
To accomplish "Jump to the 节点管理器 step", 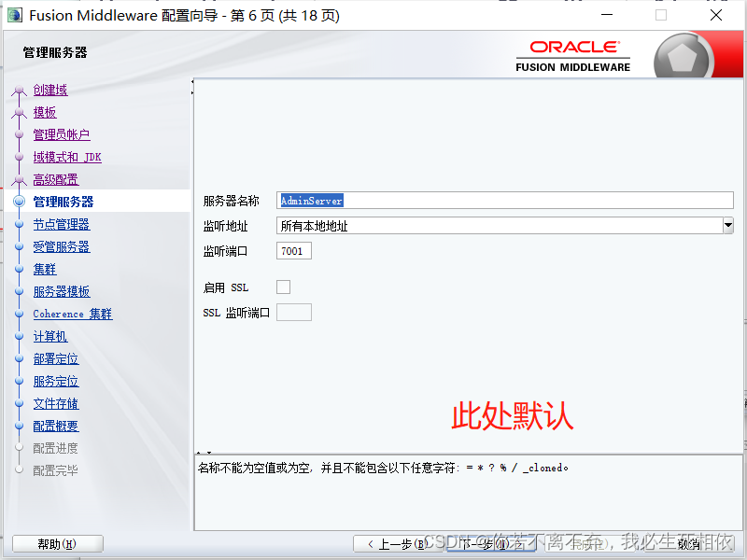I will click(x=62, y=224).
